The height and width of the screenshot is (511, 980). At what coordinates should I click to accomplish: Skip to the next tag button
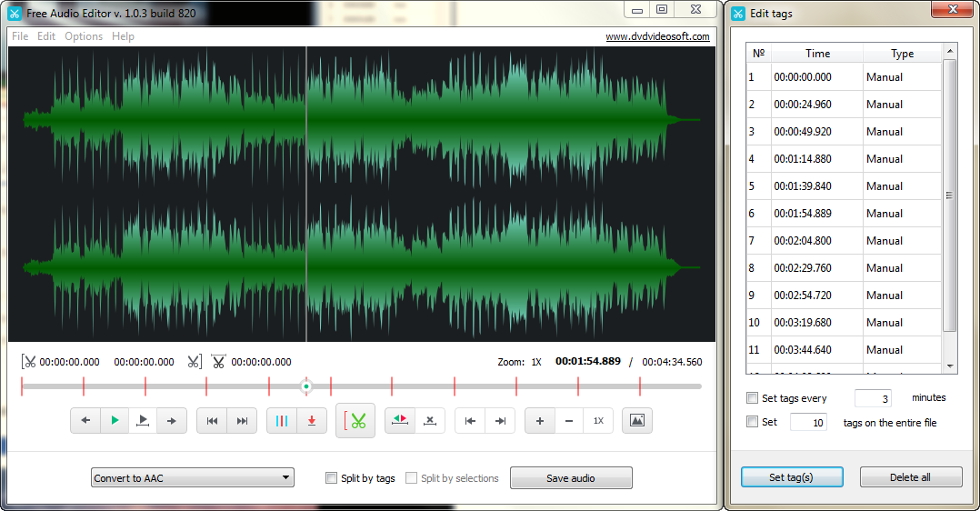tap(242, 421)
